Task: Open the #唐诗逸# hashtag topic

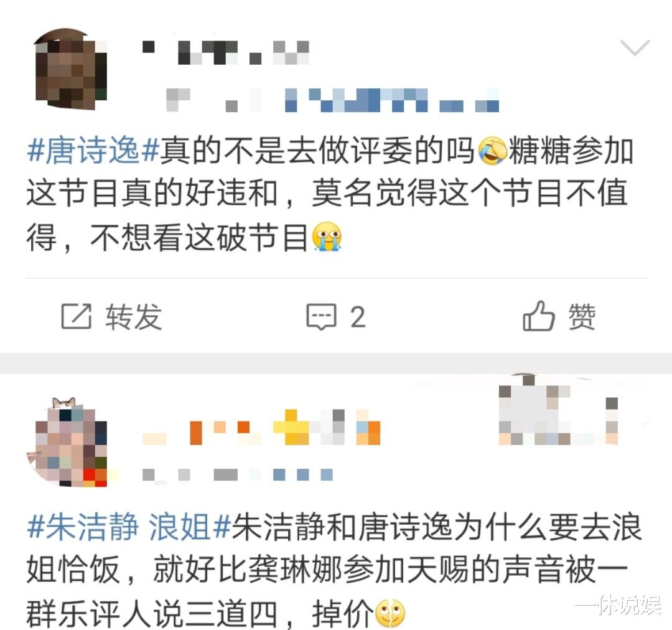Action: coord(93,151)
